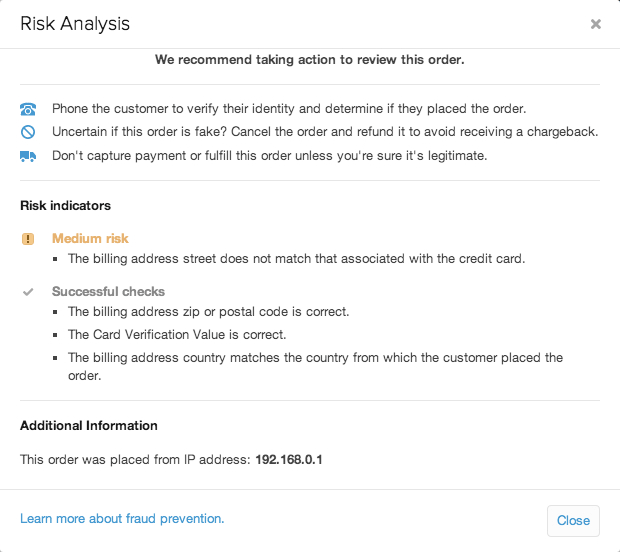620x552 pixels.
Task: Click the gray successful checks checkmark
Action: pyautogui.click(x=27, y=292)
